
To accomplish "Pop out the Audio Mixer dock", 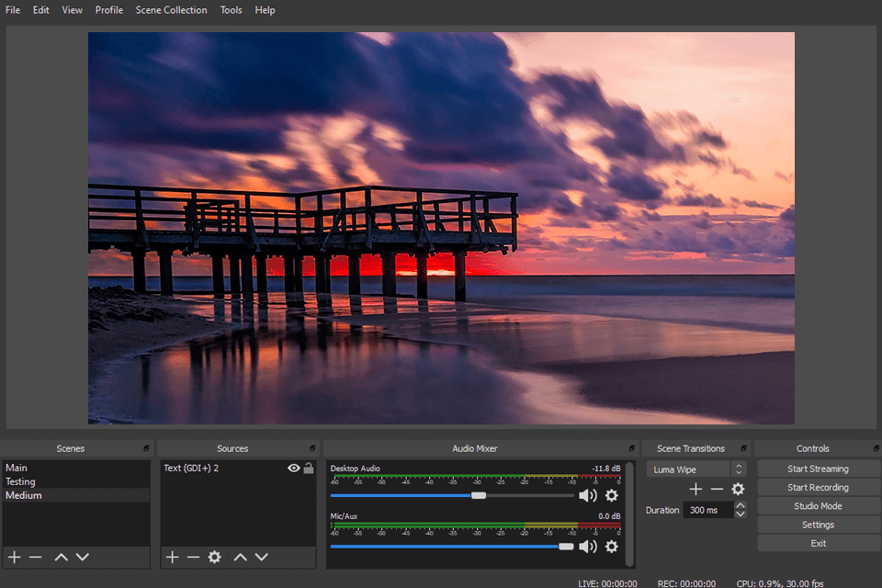I will (x=631, y=448).
